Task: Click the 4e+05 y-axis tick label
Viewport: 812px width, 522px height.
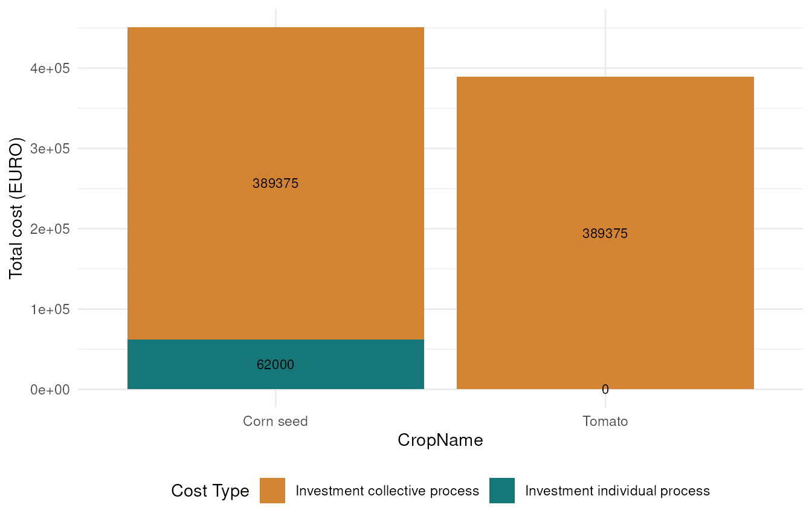Action: tap(51, 68)
